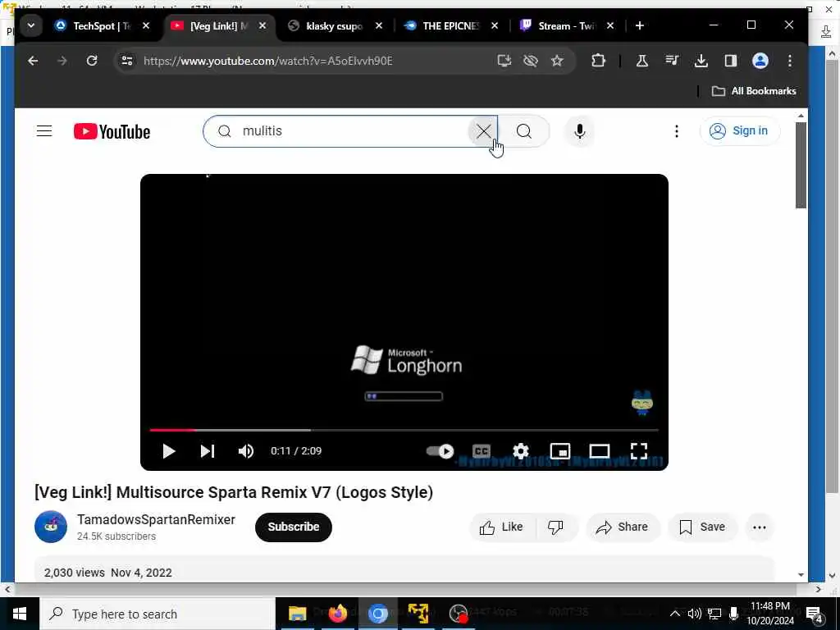Open Chrome Labs flask icon
Screen dimensions: 840x630
(x=641, y=61)
